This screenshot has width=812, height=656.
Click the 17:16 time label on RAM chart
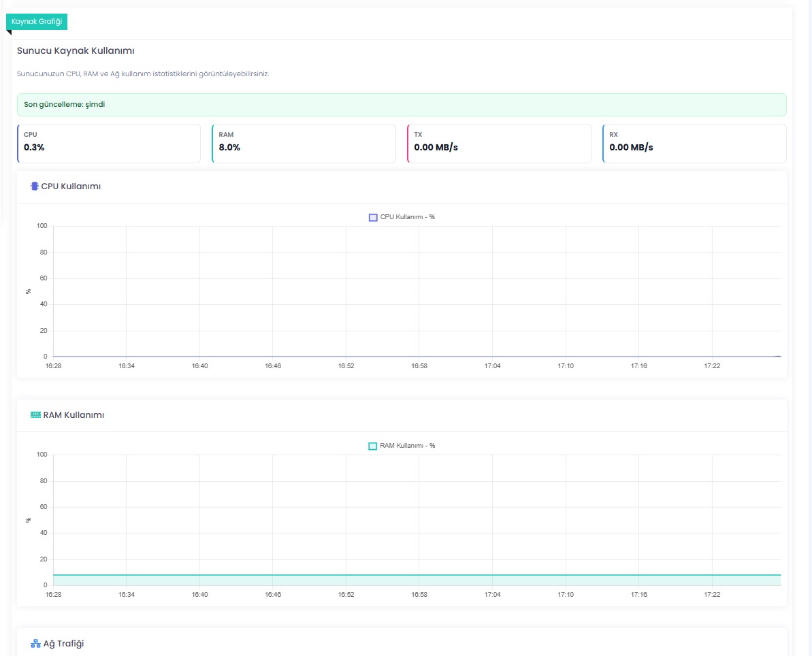click(x=639, y=594)
